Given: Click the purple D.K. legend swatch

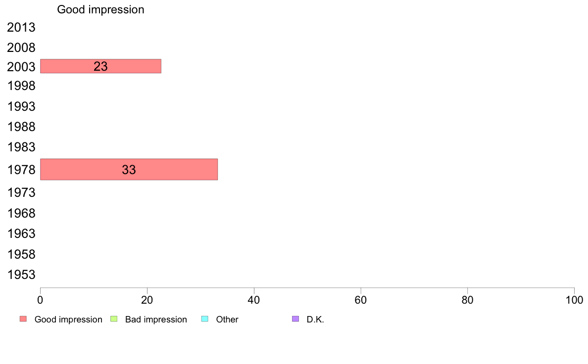Looking at the screenshot, I should coord(295,319).
